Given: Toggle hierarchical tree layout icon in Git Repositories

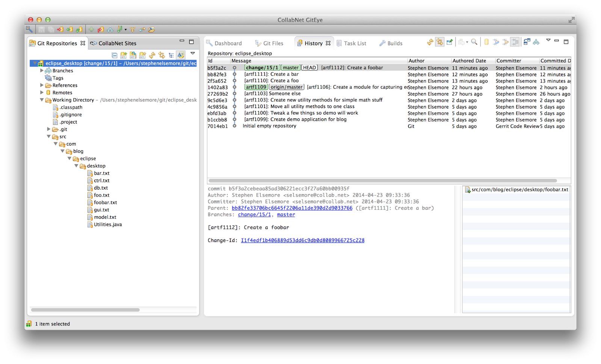Looking at the screenshot, I should pyautogui.click(x=171, y=55).
